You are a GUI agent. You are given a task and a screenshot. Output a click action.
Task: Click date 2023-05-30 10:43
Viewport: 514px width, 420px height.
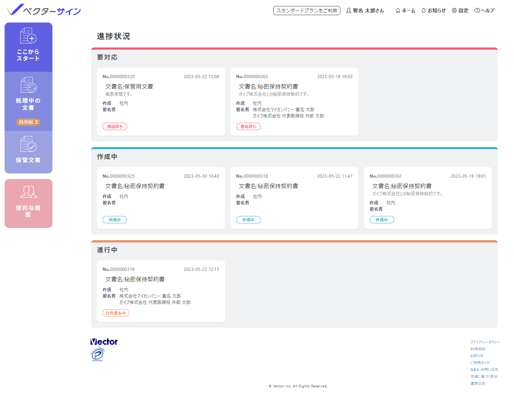(201, 176)
